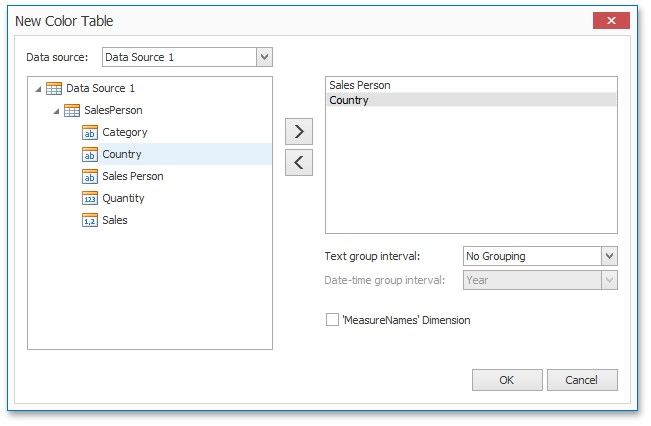
Task: Click the Sales decimal field icon
Action: pyautogui.click(x=90, y=221)
